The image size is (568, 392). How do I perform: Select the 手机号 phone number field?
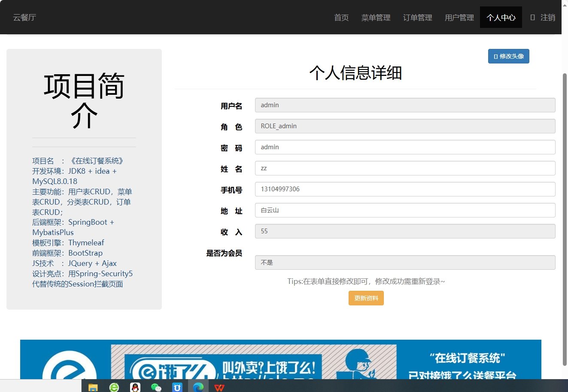[405, 189]
